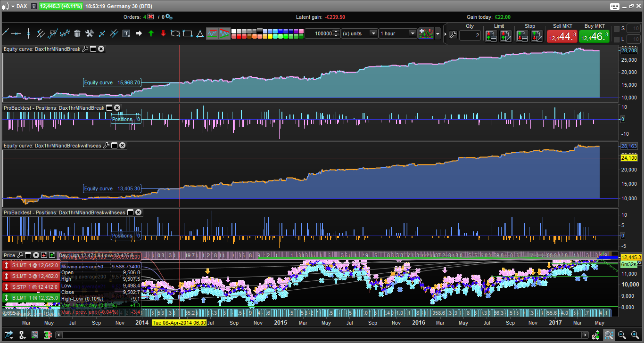
Task: Tick the L checkbox in order panel
Action: 617,39
